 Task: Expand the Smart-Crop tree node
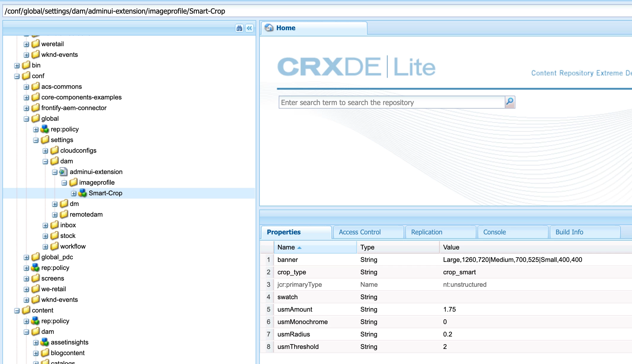point(74,194)
